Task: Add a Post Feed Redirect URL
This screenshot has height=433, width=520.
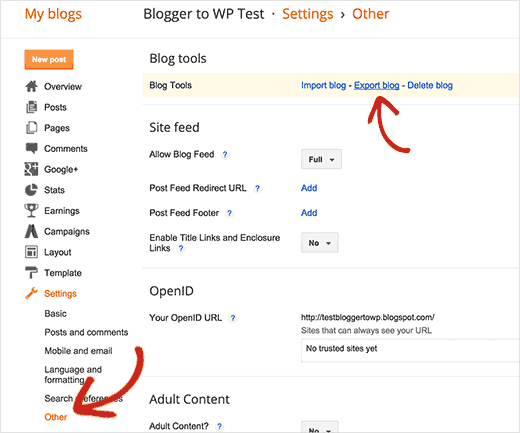Action: coord(309,188)
